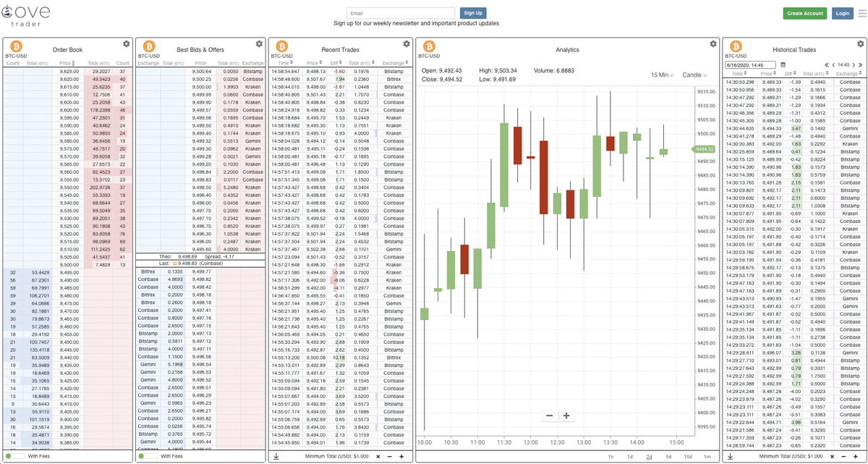The image size is (868, 464).
Task: Download Recent Trades data
Action: click(x=276, y=457)
